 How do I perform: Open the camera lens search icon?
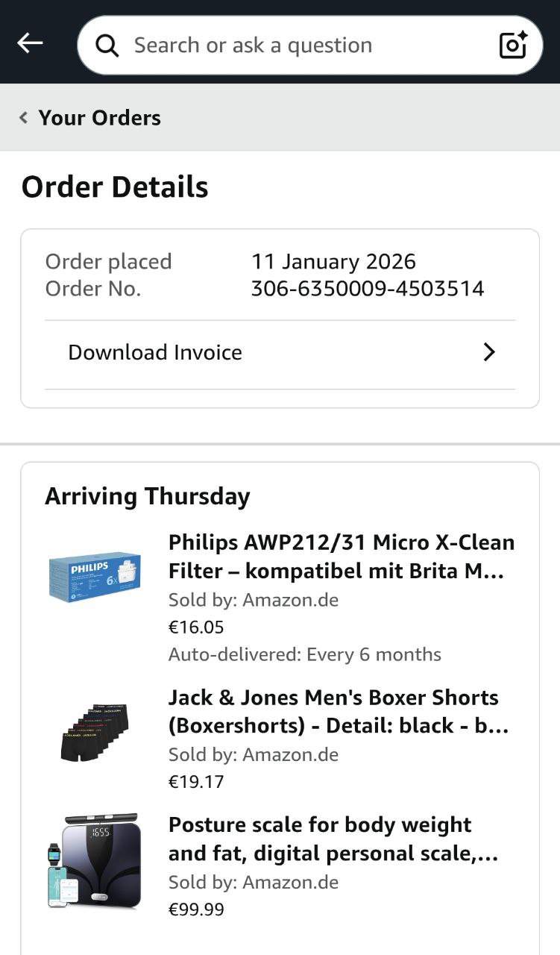(513, 45)
